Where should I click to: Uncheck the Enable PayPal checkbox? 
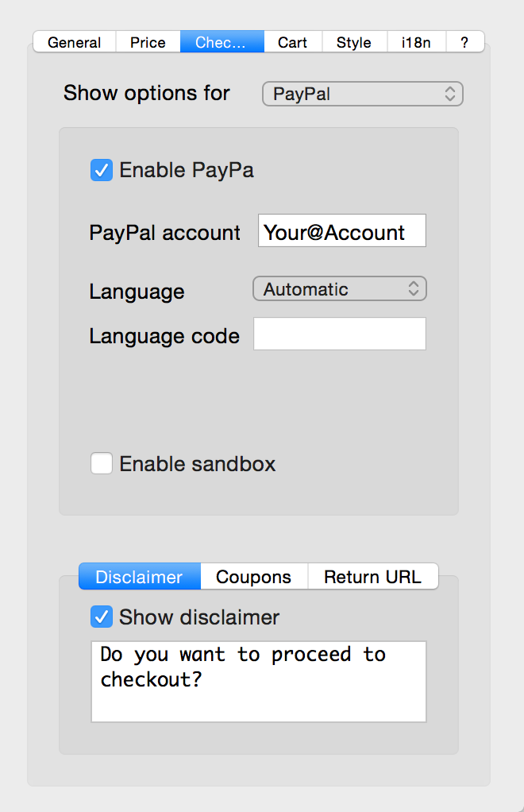click(x=102, y=170)
